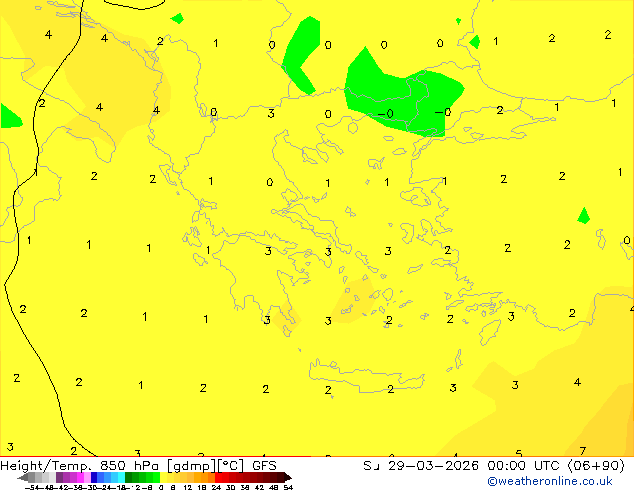Pick the cyan swatch in the legend
This screenshot has height=490, width=634.
coord(121,477)
